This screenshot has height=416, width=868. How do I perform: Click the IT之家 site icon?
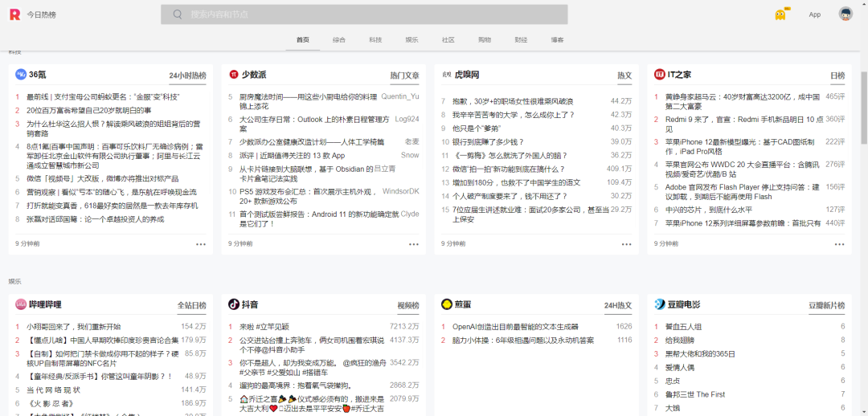pos(659,75)
